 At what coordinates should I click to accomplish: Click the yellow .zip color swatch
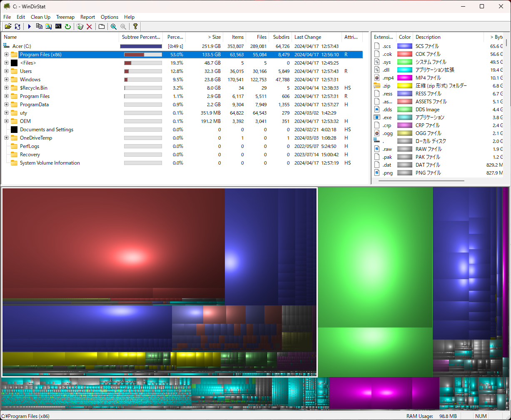coord(404,86)
